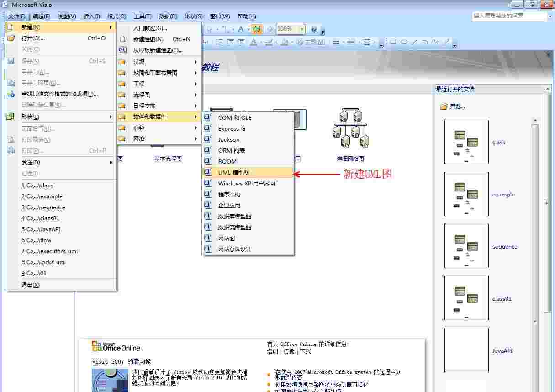The height and width of the screenshot is (392, 555).
Task: Expand the 形状(E) submenu arrow
Action: coord(111,117)
